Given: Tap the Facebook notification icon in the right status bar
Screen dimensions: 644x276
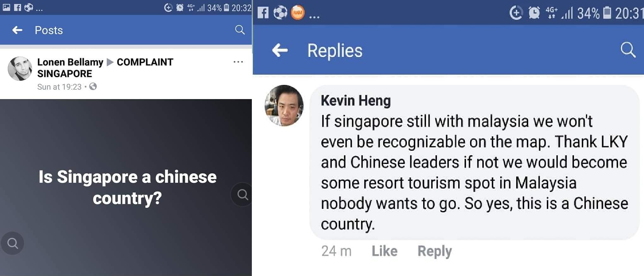Looking at the screenshot, I should coord(263,13).
